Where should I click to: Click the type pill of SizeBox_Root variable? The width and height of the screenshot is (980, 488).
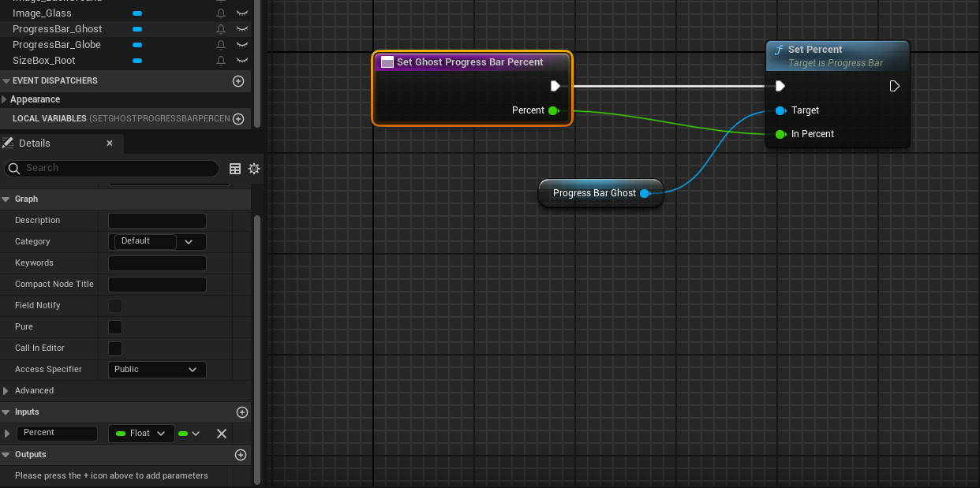pyautogui.click(x=137, y=61)
